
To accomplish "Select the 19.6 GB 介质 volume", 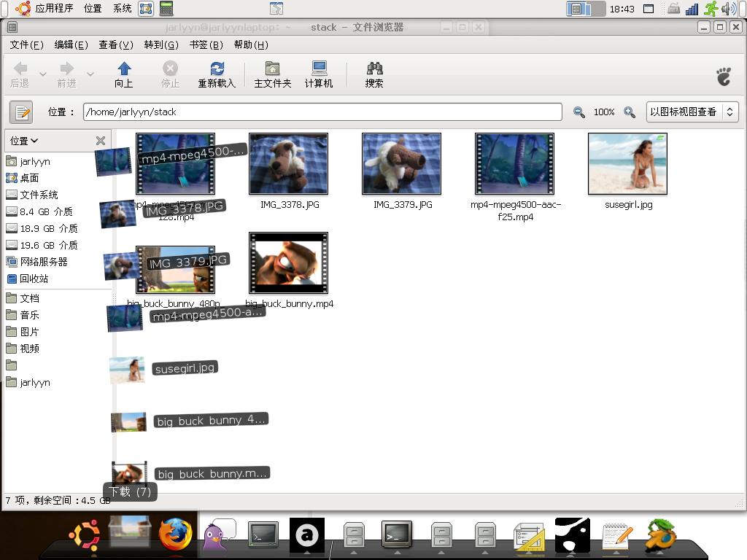I will tap(42, 245).
